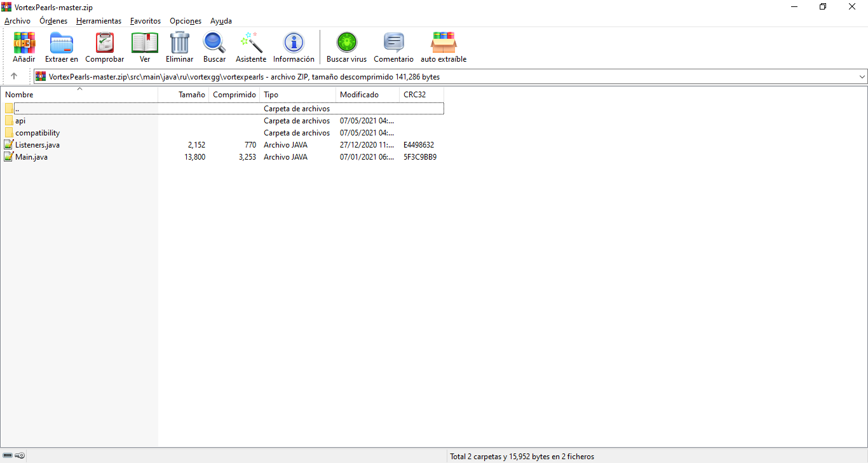The height and width of the screenshot is (463, 868).
Task: Sort by the Tamaño column header
Action: pyautogui.click(x=184, y=95)
